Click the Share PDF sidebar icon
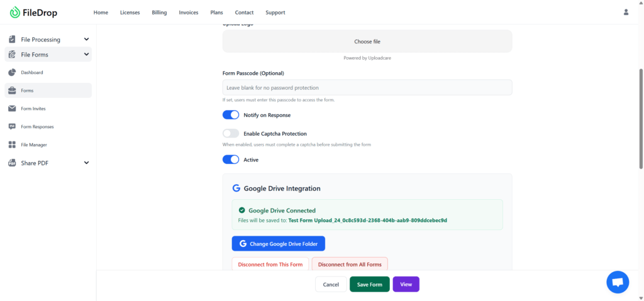The width and height of the screenshot is (644, 301). pyautogui.click(x=12, y=163)
